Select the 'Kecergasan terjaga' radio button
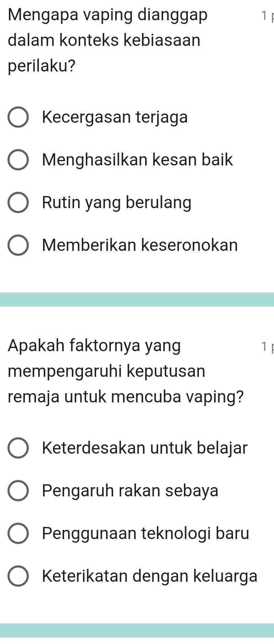Screen dimensions: 274x644 tap(18, 117)
